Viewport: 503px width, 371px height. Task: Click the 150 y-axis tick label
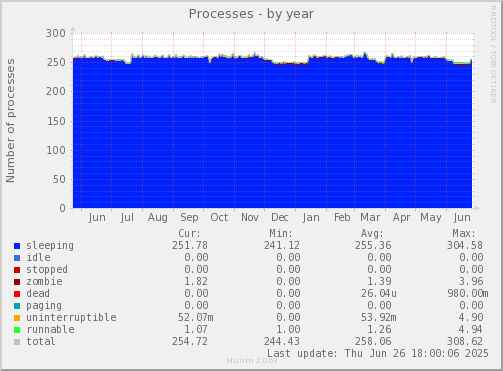pyautogui.click(x=56, y=121)
